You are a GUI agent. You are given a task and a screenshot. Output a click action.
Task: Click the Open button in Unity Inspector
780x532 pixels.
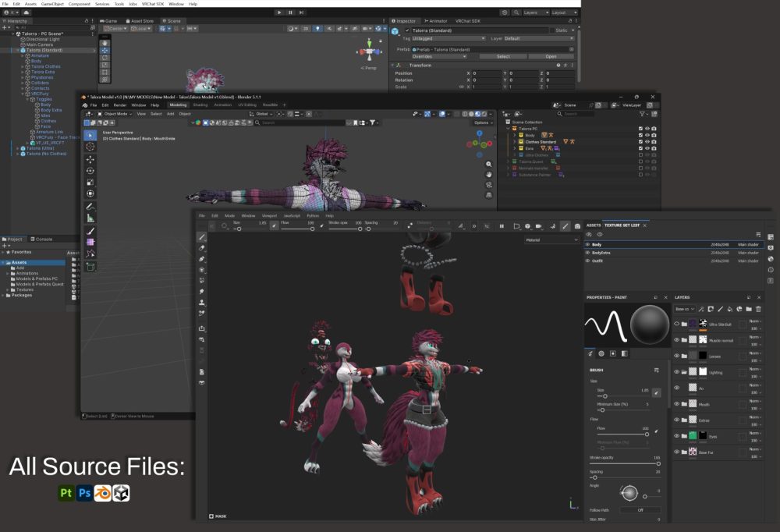[x=551, y=57]
